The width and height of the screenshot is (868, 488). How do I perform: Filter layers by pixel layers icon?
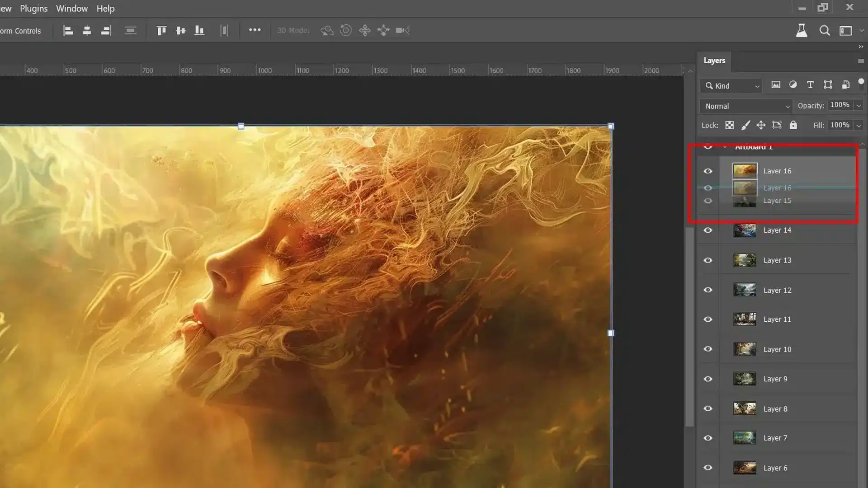click(776, 84)
